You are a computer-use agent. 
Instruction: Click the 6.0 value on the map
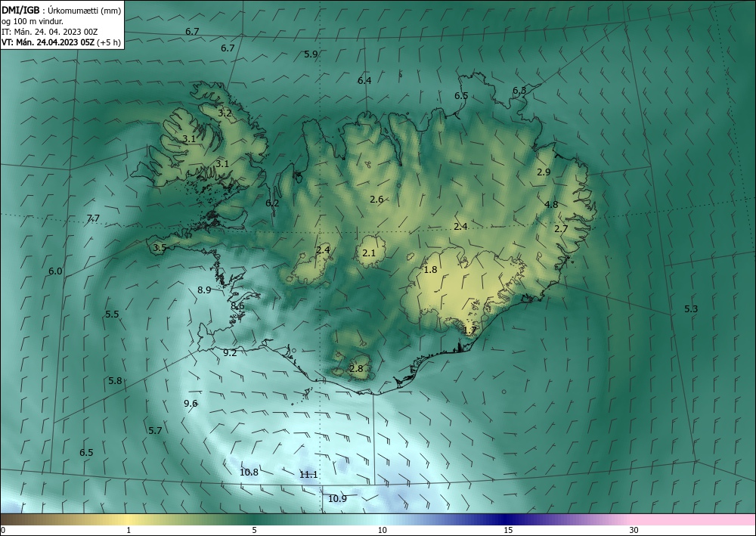tap(55, 271)
